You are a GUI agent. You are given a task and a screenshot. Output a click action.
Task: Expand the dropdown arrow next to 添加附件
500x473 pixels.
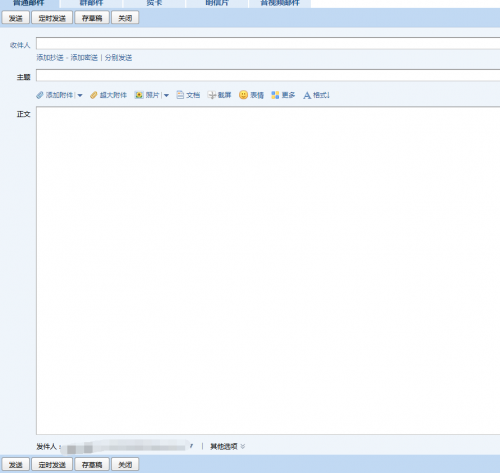[80, 96]
